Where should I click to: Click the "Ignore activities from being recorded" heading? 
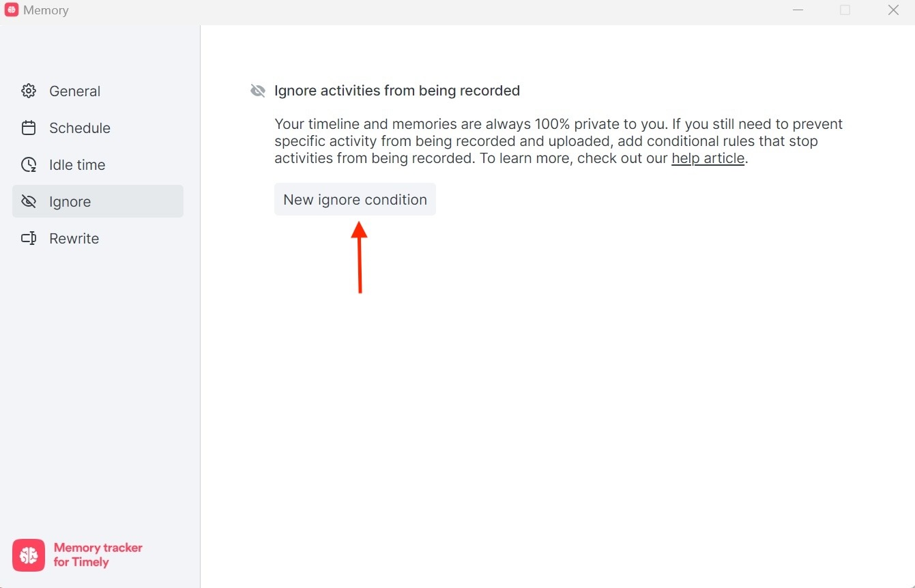(x=396, y=91)
